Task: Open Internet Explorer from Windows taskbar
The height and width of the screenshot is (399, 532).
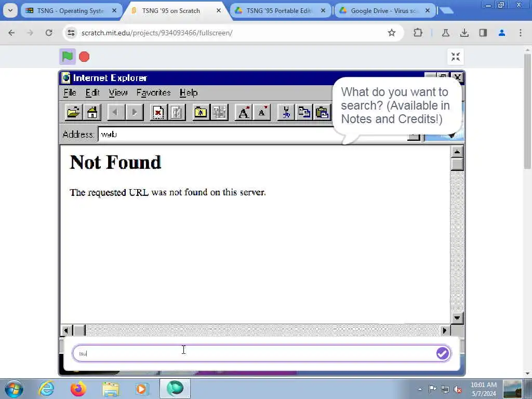Action: 46,389
